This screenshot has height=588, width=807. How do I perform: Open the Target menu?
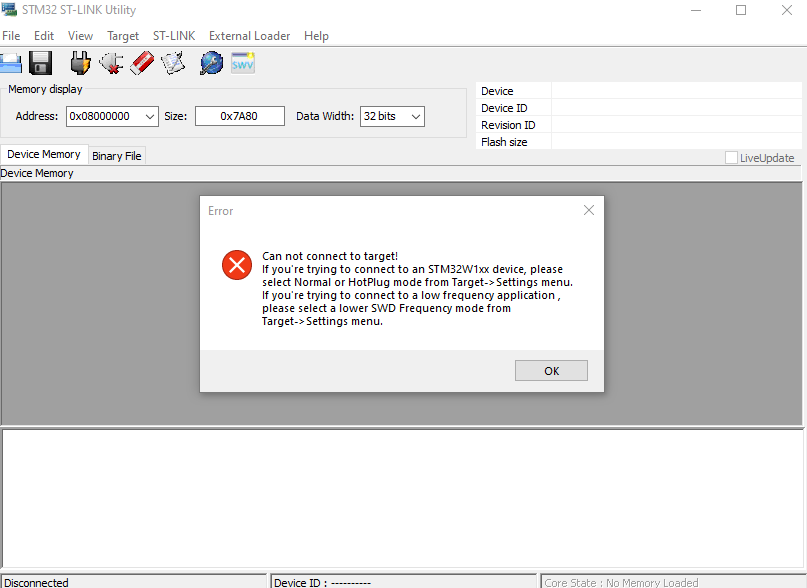123,36
